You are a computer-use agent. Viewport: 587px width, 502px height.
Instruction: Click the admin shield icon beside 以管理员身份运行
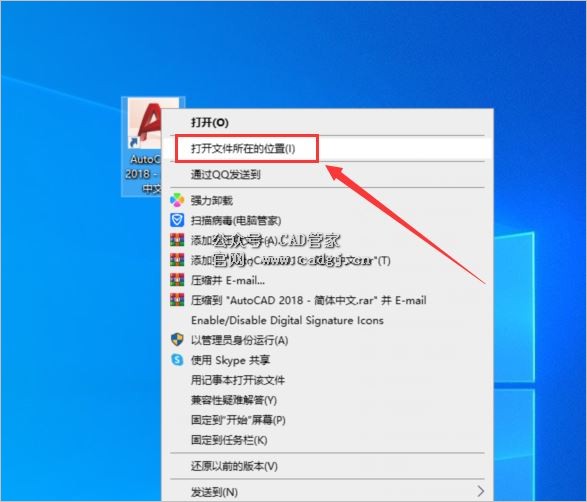[177, 340]
